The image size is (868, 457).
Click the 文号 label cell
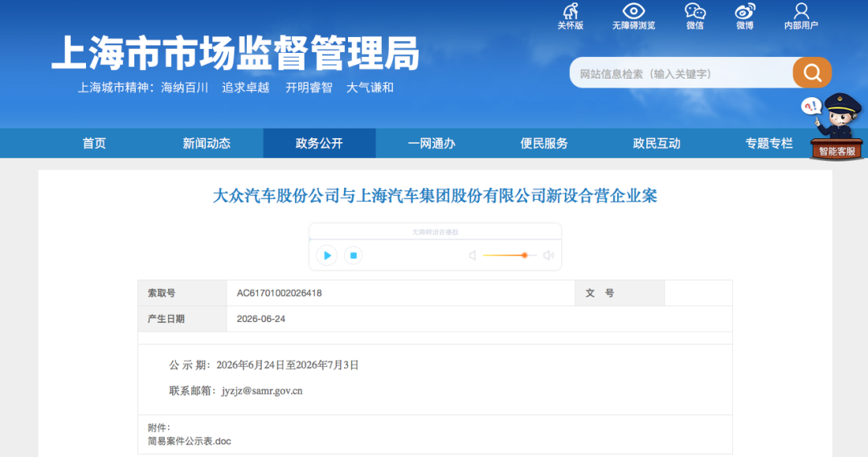(x=620, y=293)
